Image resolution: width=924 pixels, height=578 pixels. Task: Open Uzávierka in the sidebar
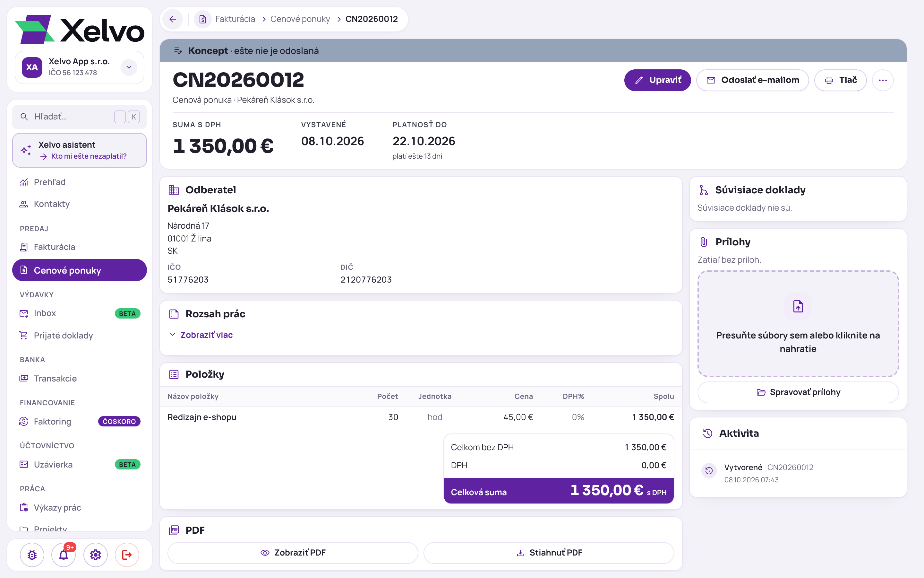coord(80,464)
